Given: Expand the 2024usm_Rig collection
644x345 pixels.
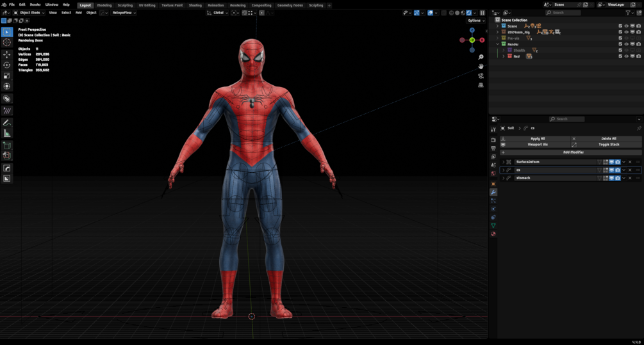Looking at the screenshot, I should click(x=497, y=32).
